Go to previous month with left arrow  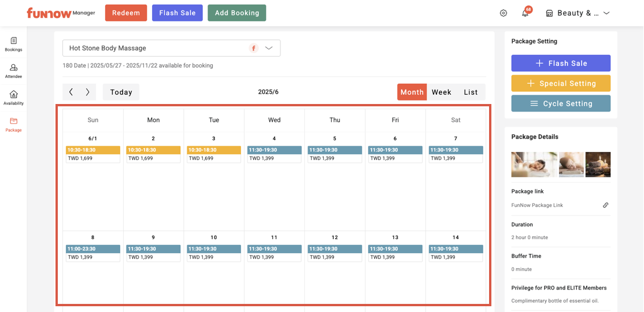point(71,92)
